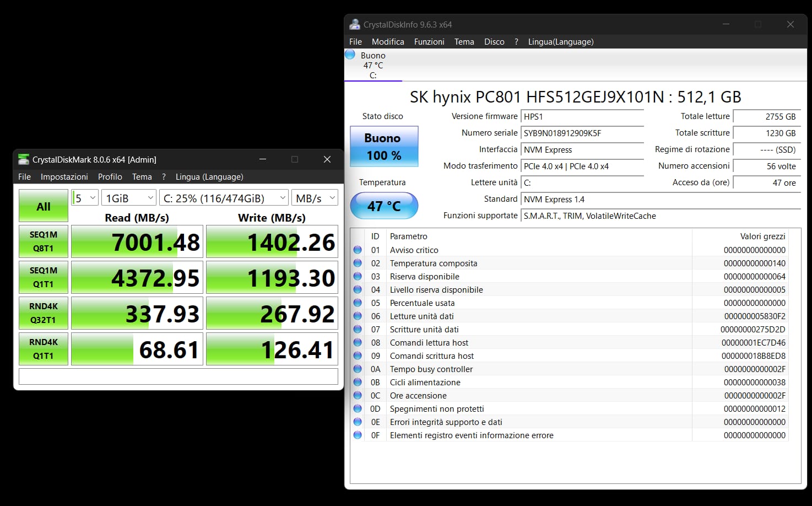The image size is (812, 506).
Task: Click status orb of Cicli alimentazione row
Action: (x=358, y=382)
